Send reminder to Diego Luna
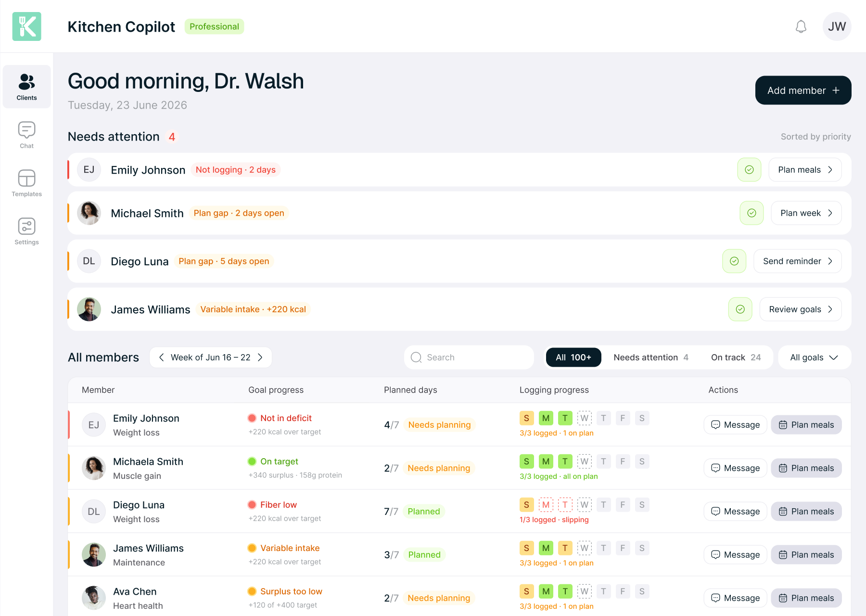866x616 pixels. pos(798,261)
